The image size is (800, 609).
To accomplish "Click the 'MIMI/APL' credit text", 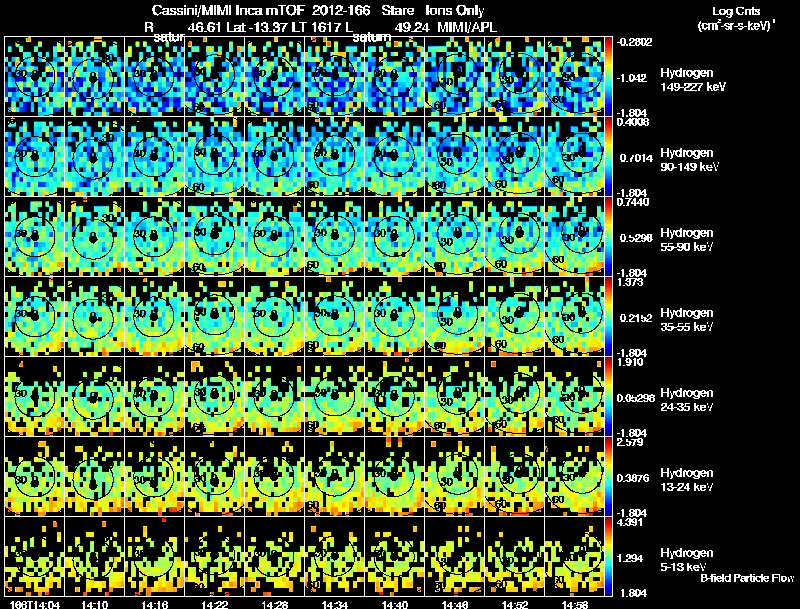I will pyautogui.click(x=467, y=27).
